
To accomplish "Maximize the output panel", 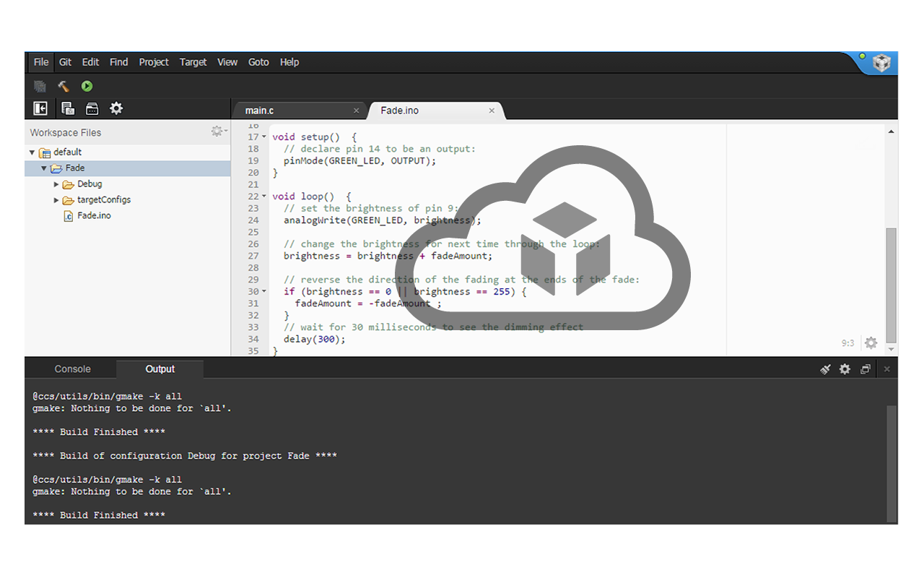I will 866,369.
